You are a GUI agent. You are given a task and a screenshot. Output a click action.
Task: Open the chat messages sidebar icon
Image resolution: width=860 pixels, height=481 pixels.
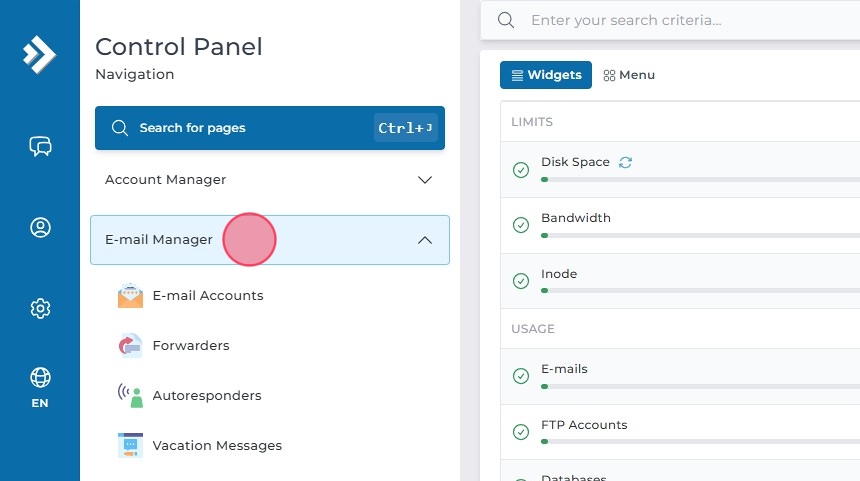40,147
